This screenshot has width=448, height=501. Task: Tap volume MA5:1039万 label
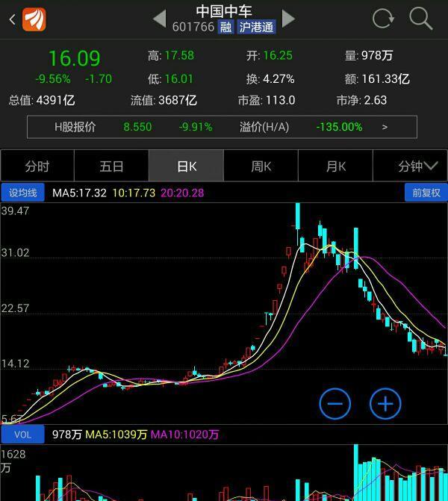116,435
